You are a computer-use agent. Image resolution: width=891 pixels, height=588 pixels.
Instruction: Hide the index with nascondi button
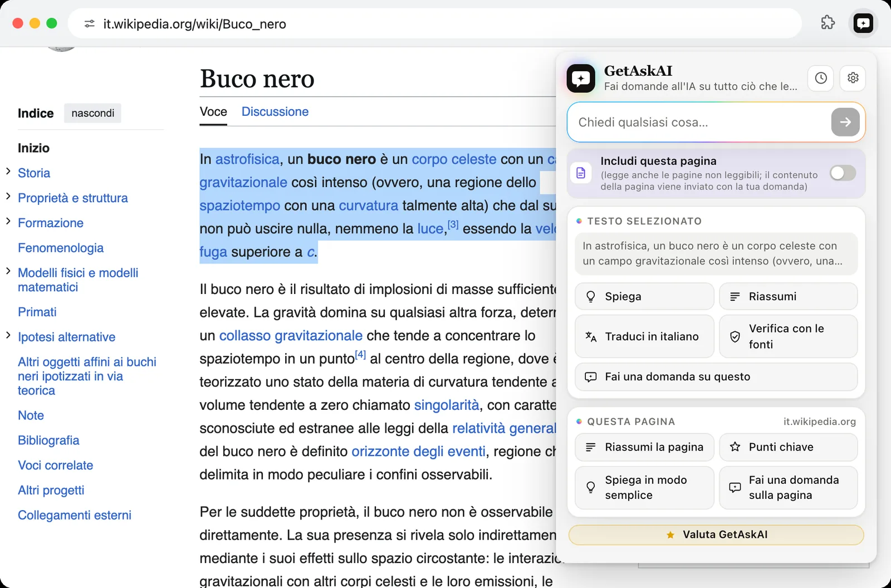(x=92, y=113)
